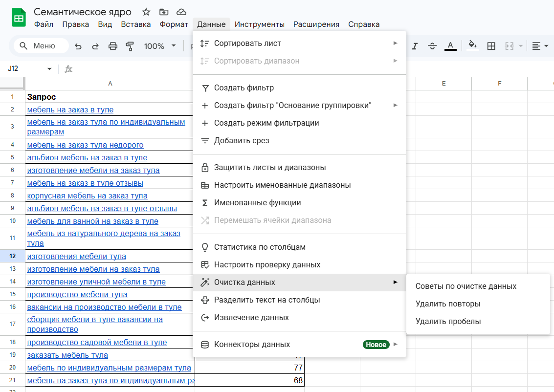The height and width of the screenshot is (392, 554).
Task: Star the Семантическое ядро document
Action: 146,12
